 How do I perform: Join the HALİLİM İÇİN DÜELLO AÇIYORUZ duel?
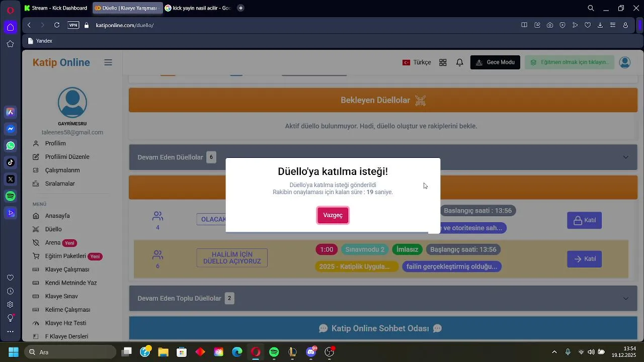pos(584,259)
